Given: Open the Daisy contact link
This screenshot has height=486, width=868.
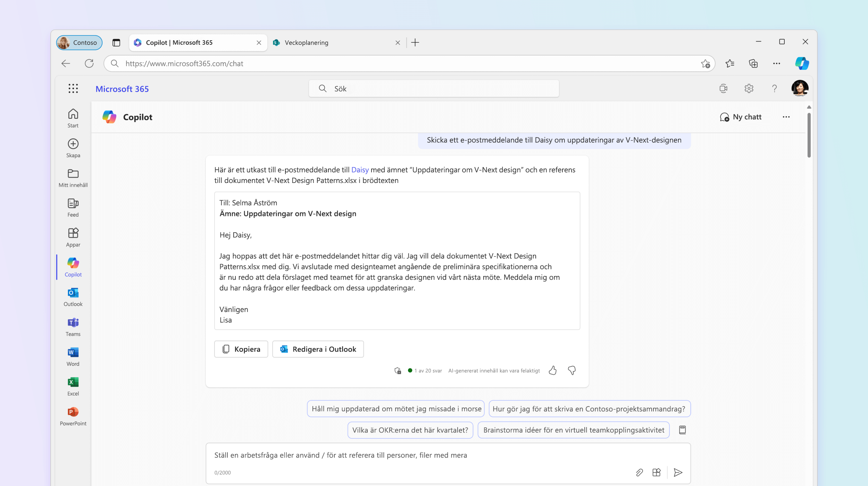Looking at the screenshot, I should tap(360, 170).
